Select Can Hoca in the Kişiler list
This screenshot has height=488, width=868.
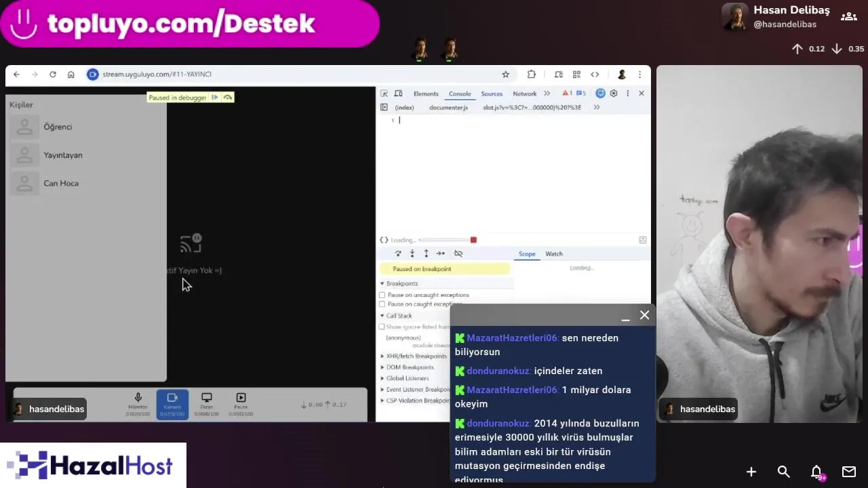pos(87,183)
